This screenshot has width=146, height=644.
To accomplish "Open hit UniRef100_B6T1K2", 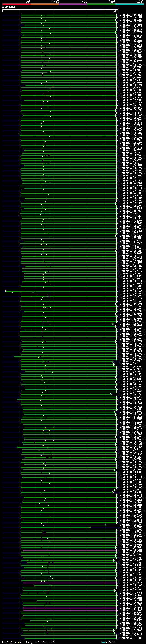I will (131, 15).
